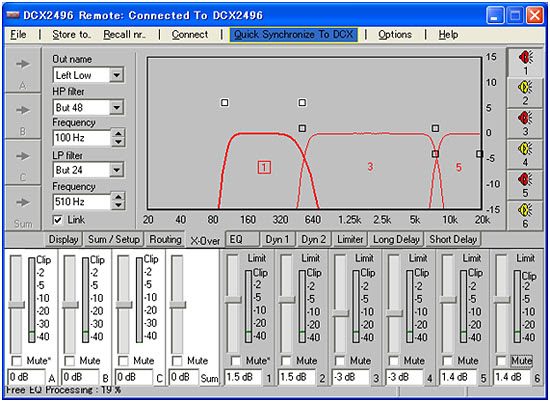
Task: Select input A arrow button
Action: tap(23, 70)
